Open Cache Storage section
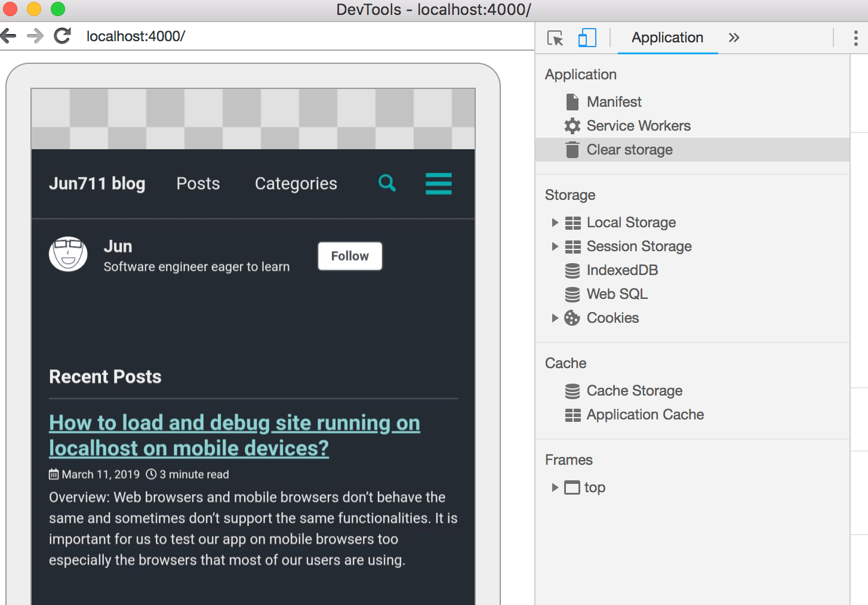This screenshot has height=605, width=868. tap(634, 390)
